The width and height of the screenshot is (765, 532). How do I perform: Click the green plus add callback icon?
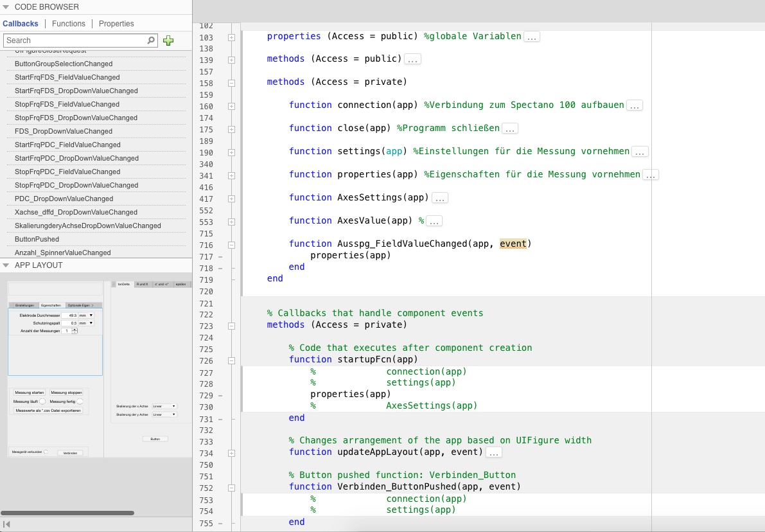[x=168, y=40]
